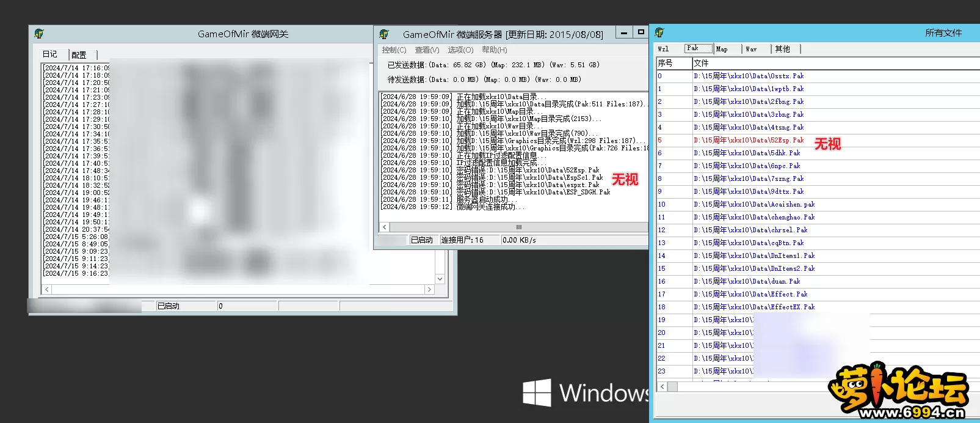980x423 pixels.
Task: Select row 14 DnItems1.Pak
Action: (x=818, y=256)
